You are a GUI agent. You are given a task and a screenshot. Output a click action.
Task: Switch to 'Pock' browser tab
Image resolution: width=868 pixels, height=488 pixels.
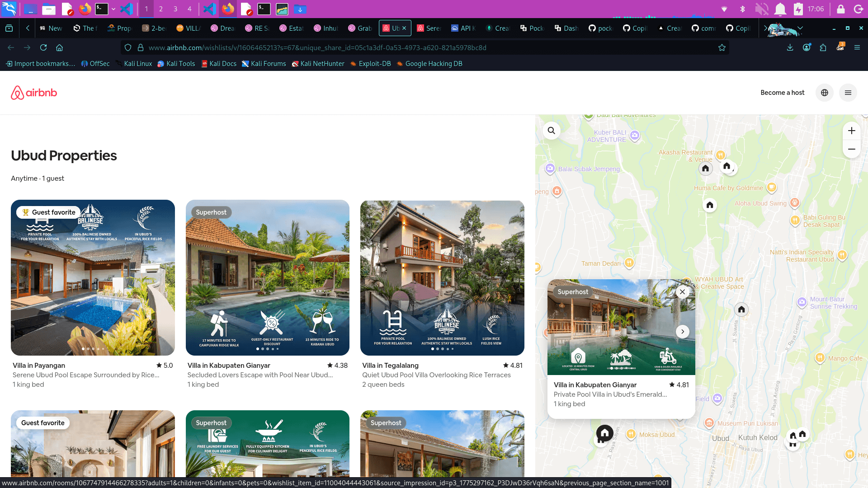click(x=533, y=28)
